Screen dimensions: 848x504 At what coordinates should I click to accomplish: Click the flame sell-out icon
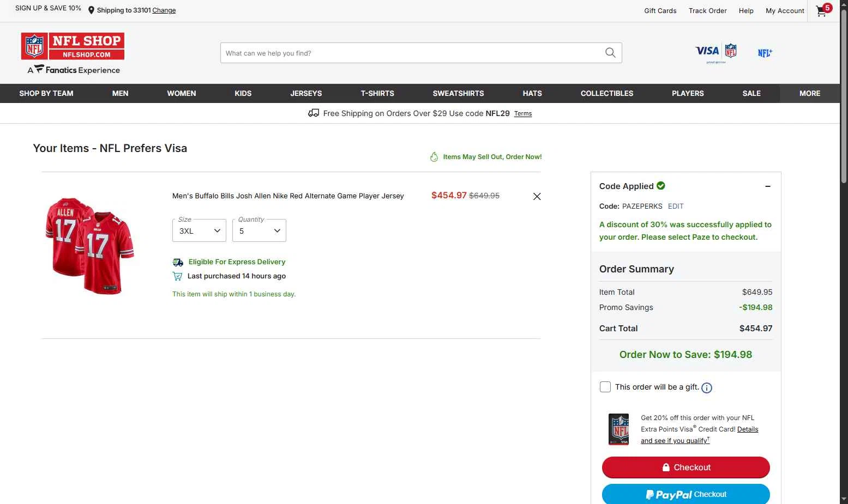[x=434, y=157]
